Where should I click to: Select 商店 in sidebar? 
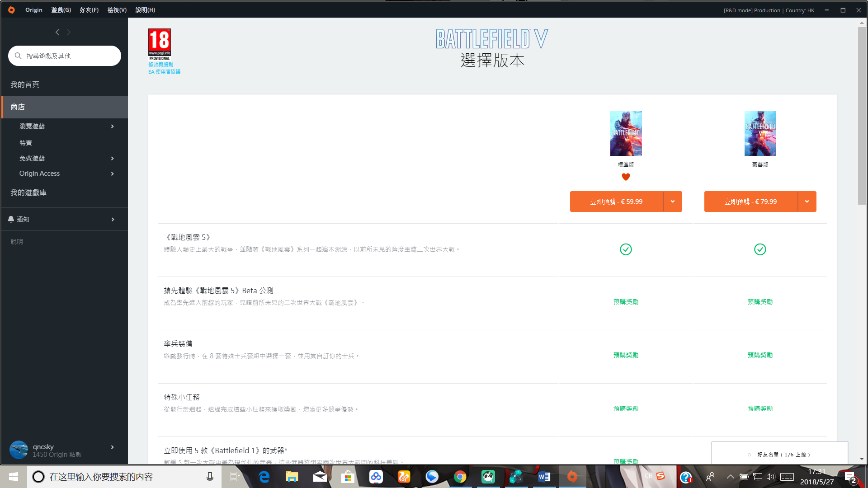click(x=64, y=107)
